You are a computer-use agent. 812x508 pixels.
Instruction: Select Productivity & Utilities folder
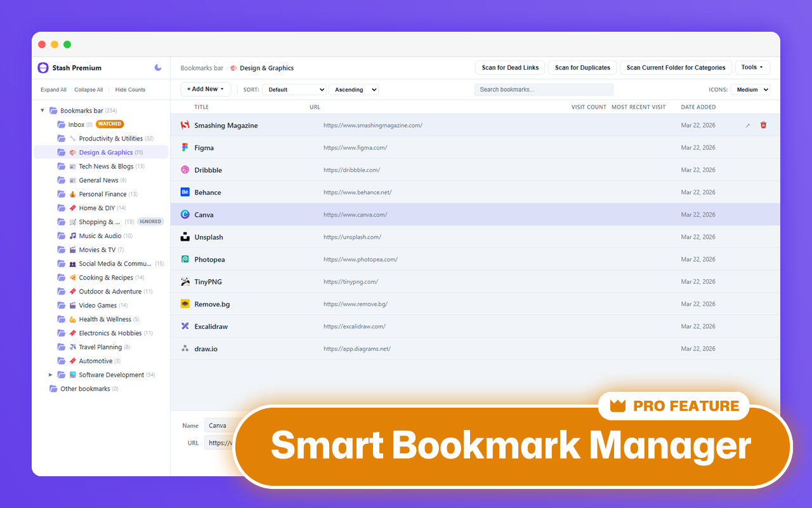tap(101, 138)
